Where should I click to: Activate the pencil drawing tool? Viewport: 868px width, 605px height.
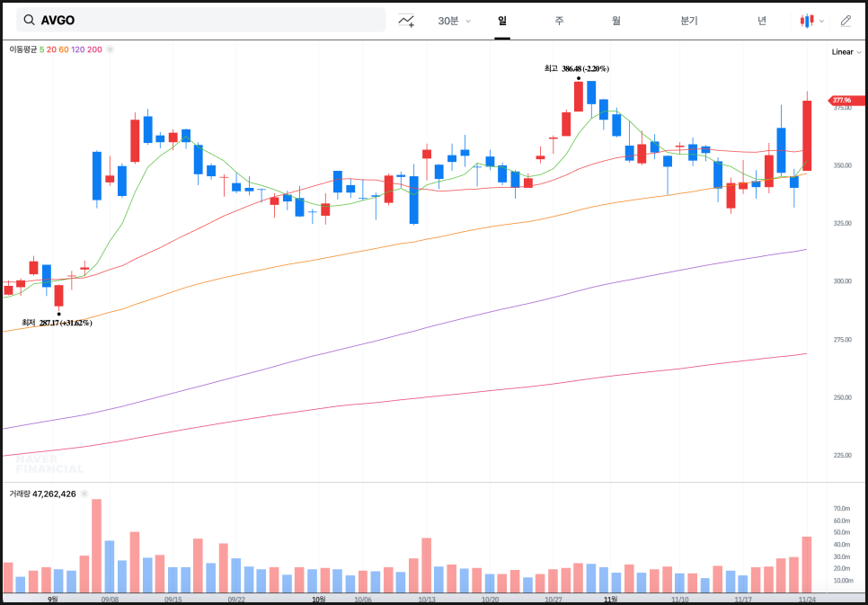pyautogui.click(x=846, y=21)
